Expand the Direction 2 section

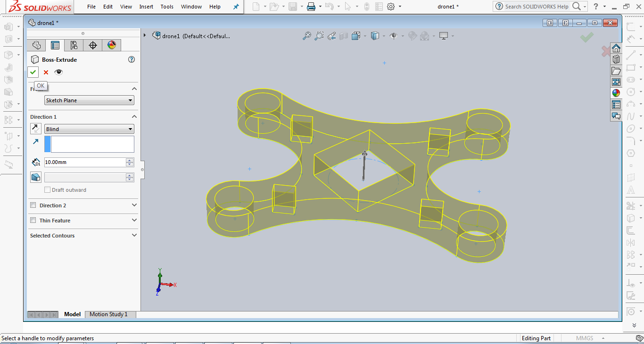134,205
